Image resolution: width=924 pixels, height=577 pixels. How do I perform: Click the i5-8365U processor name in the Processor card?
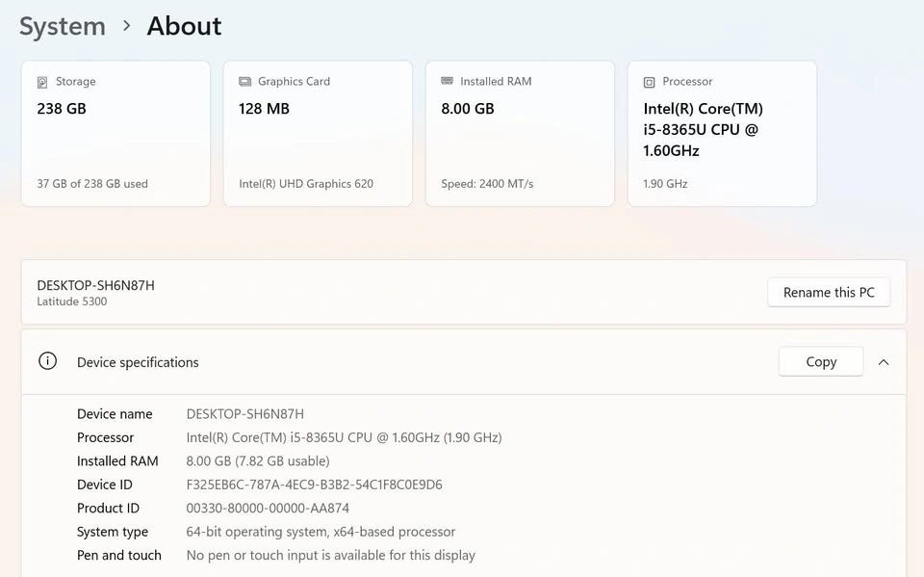[703, 129]
